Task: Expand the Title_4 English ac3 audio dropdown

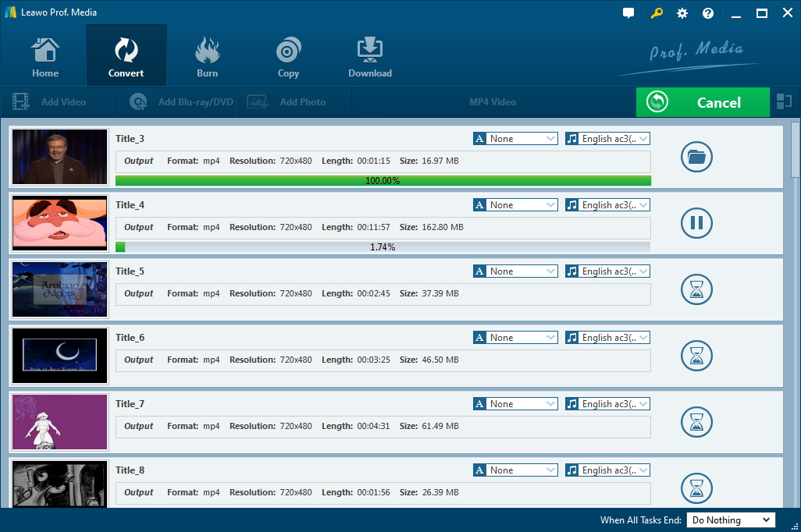Action: tap(607, 205)
